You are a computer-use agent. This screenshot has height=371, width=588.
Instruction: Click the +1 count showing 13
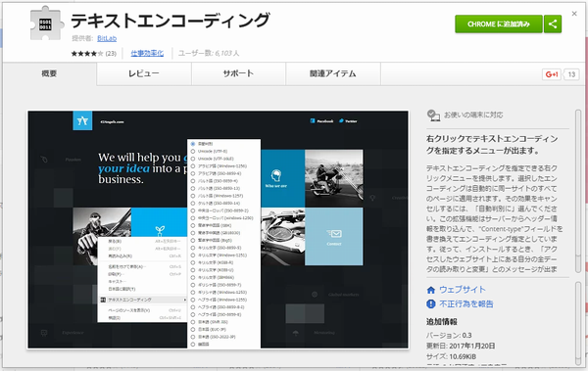point(571,74)
